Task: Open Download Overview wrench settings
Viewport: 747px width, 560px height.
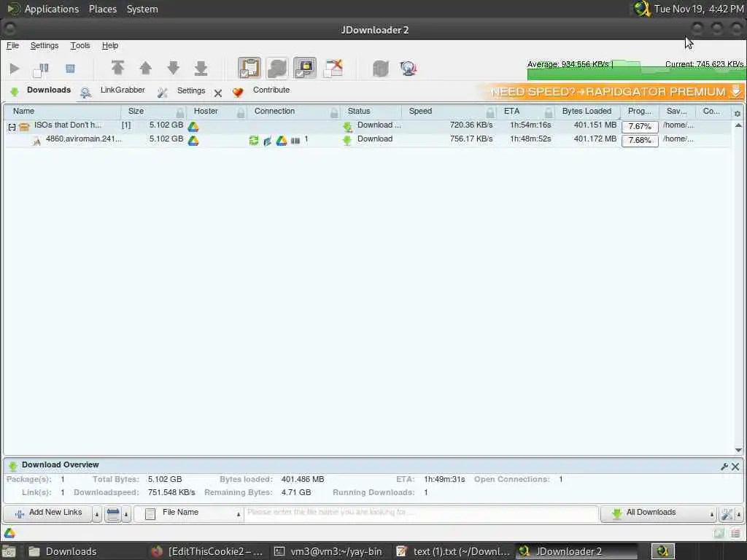Action: click(x=724, y=467)
